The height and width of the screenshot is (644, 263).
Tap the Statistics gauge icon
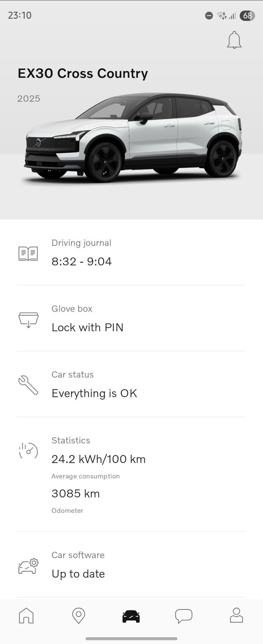point(28,451)
